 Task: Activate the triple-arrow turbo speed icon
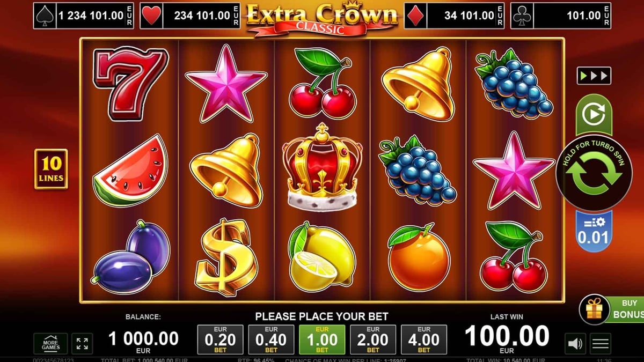pyautogui.click(x=594, y=76)
